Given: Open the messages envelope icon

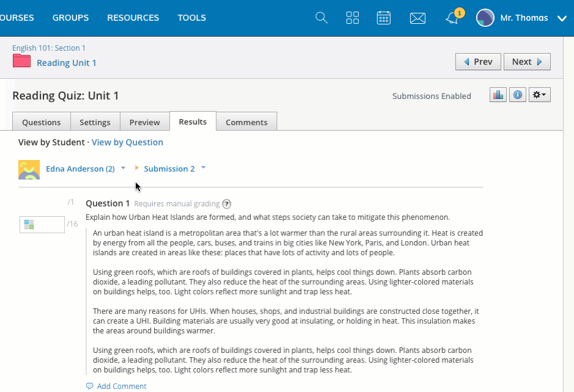Looking at the screenshot, I should [418, 18].
